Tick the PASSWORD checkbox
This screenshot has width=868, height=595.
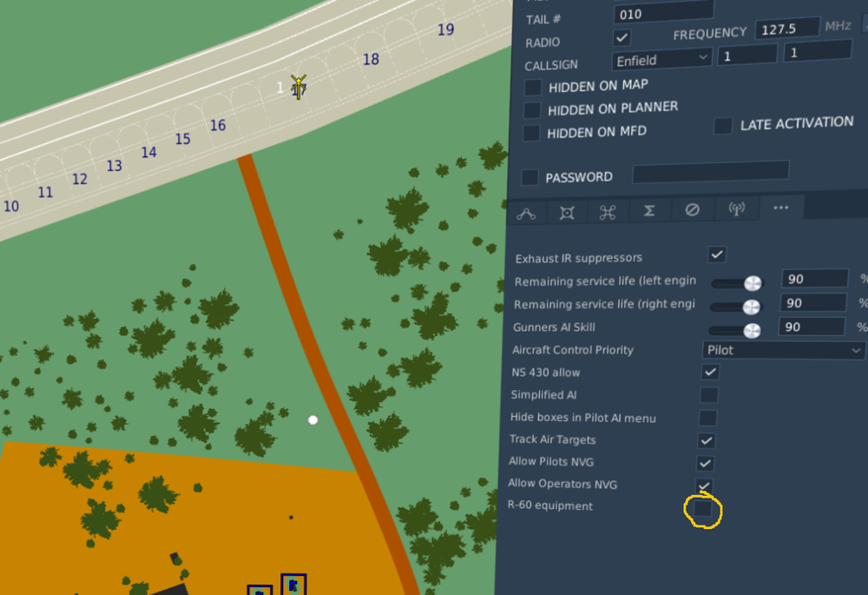529,177
